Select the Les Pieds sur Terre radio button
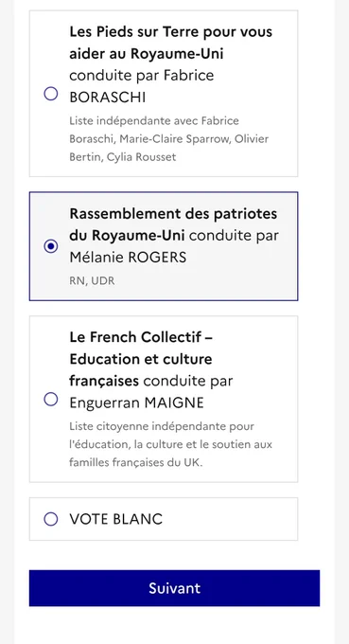This screenshot has height=644, width=349. tap(50, 94)
